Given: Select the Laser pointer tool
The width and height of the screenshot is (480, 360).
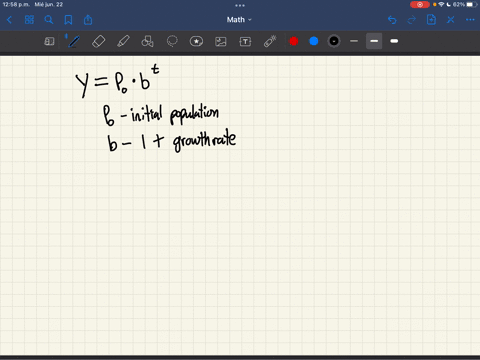Looking at the screenshot, I should 270,41.
